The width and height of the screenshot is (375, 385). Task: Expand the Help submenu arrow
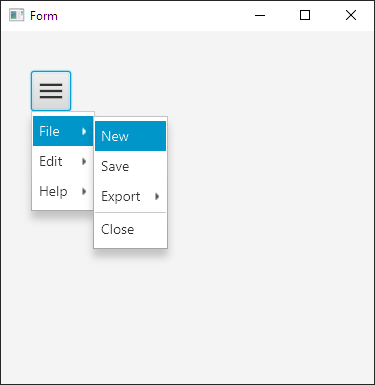(84, 191)
